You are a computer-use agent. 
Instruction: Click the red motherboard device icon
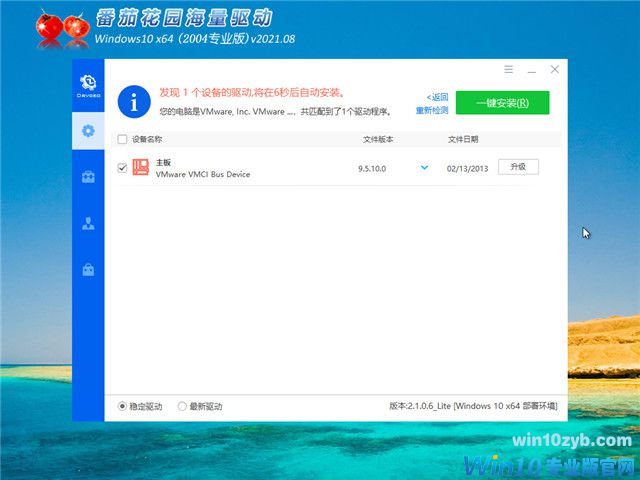[x=141, y=167]
